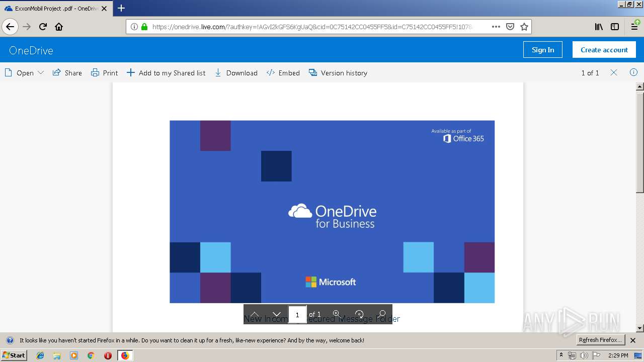Image resolution: width=644 pixels, height=362 pixels.
Task: Click Add to my Shared list
Action: [166, 73]
